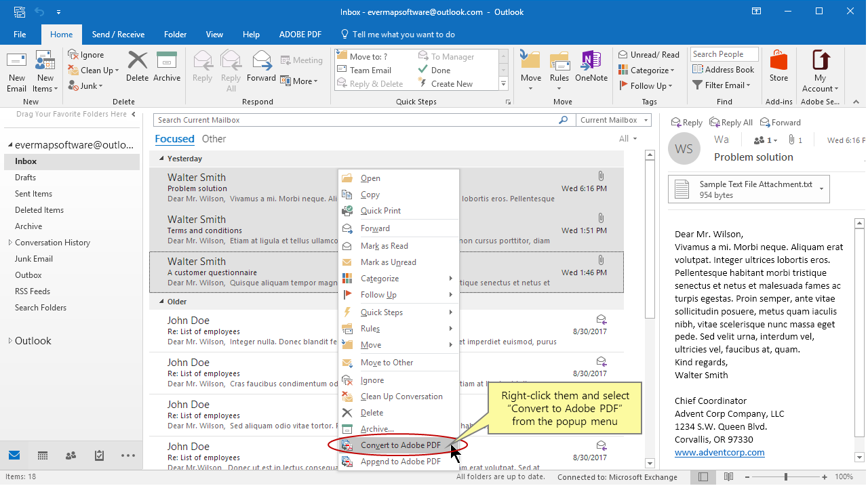Click Reply in reading pane
The image size is (868, 488).
686,123
